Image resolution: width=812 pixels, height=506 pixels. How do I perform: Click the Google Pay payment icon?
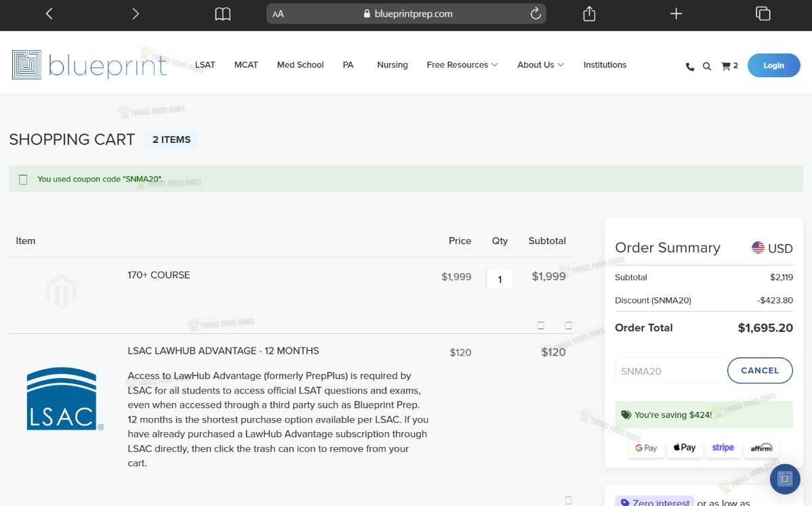point(646,448)
